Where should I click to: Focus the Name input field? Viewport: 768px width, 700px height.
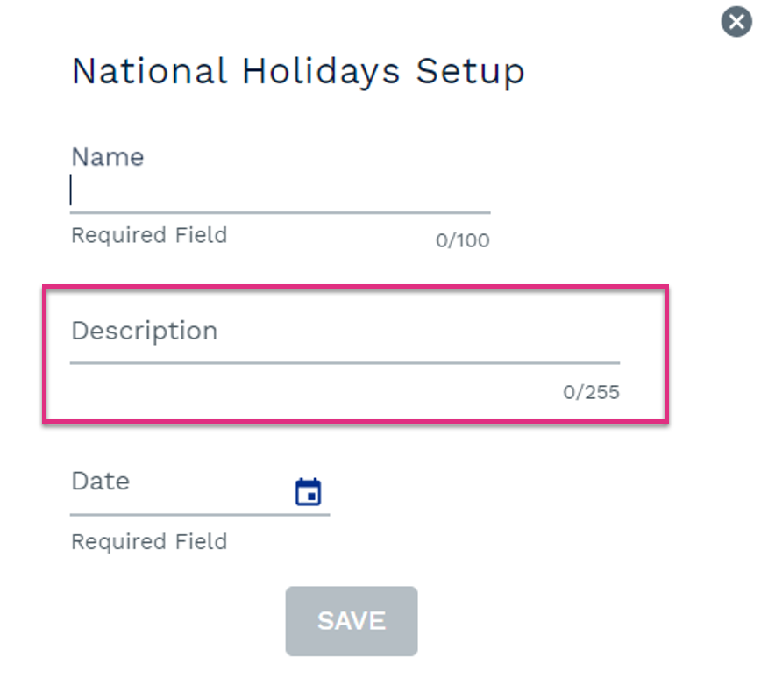[281, 190]
